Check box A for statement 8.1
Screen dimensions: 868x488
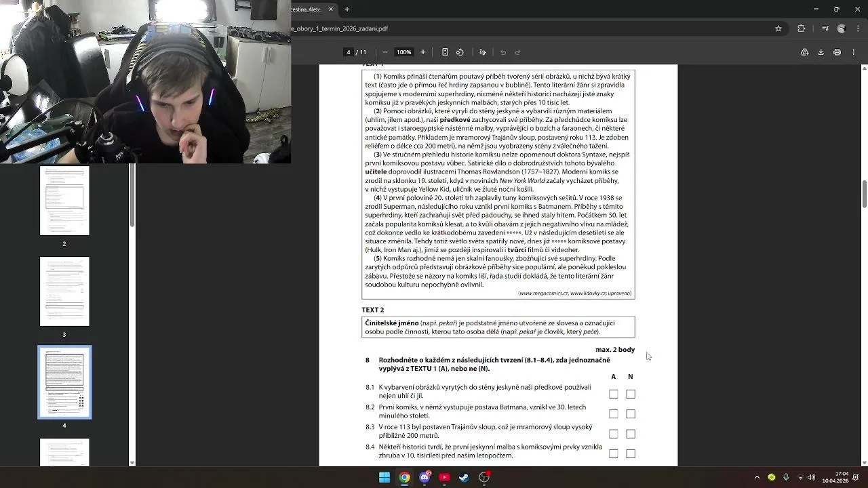point(613,394)
